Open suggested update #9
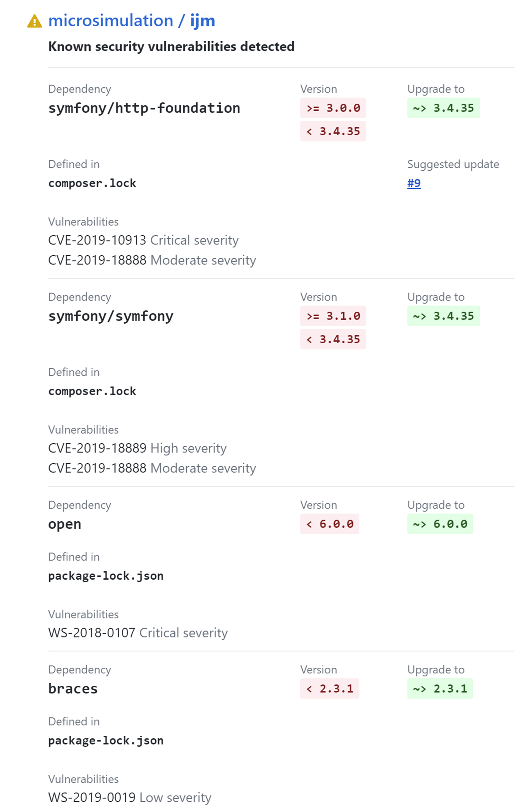522x812 pixels. point(414,183)
